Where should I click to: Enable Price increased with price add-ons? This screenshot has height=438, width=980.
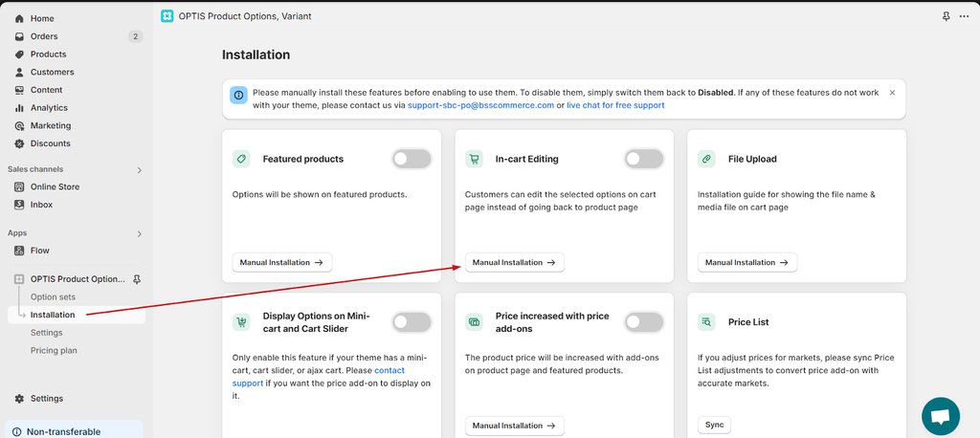click(644, 322)
